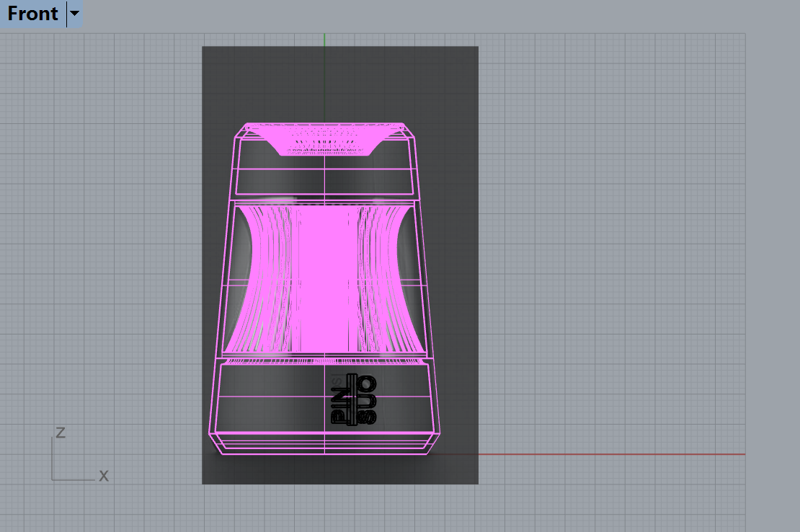Click the ribbed ring above the base
The width and height of the screenshot is (800, 532).
(x=324, y=358)
